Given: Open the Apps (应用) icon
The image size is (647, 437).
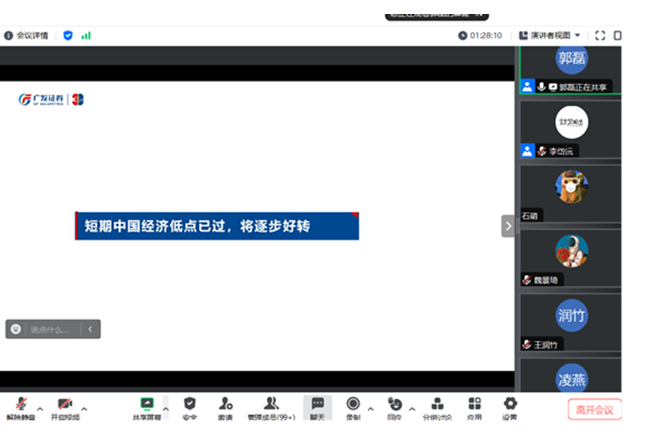Looking at the screenshot, I should [474, 405].
